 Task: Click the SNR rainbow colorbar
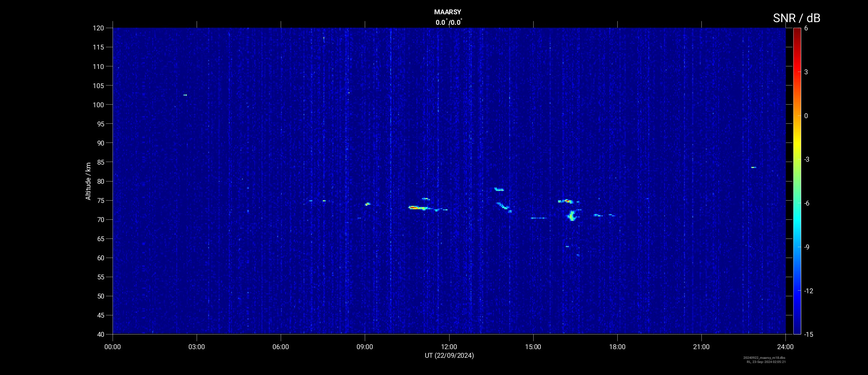coord(797,181)
